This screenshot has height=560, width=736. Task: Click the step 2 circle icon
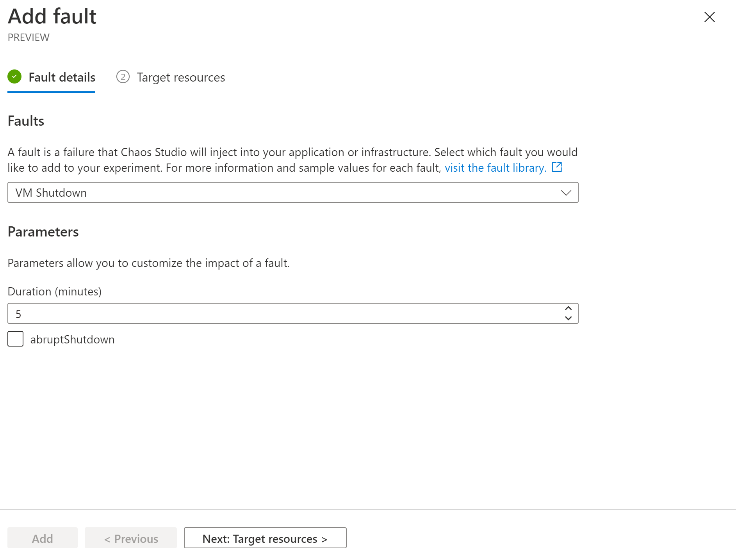point(123,77)
